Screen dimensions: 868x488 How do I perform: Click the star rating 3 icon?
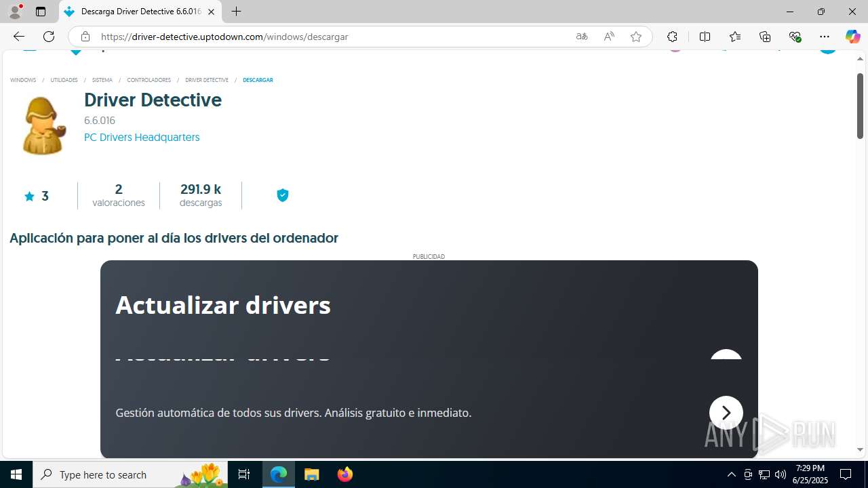pos(29,196)
